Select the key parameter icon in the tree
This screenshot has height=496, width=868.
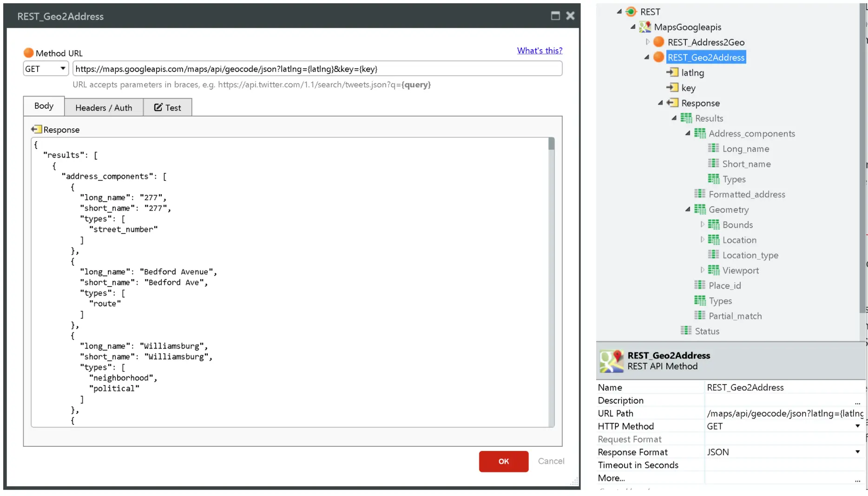coord(672,88)
